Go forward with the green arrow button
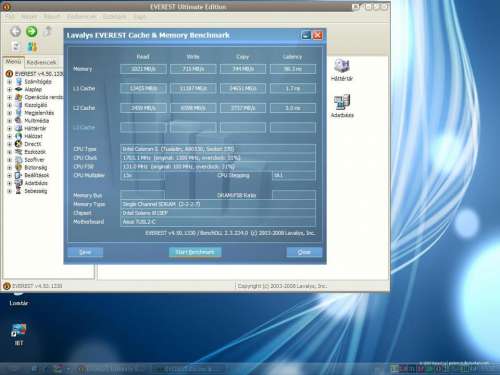Screen dimensions: 500x375 [32, 31]
